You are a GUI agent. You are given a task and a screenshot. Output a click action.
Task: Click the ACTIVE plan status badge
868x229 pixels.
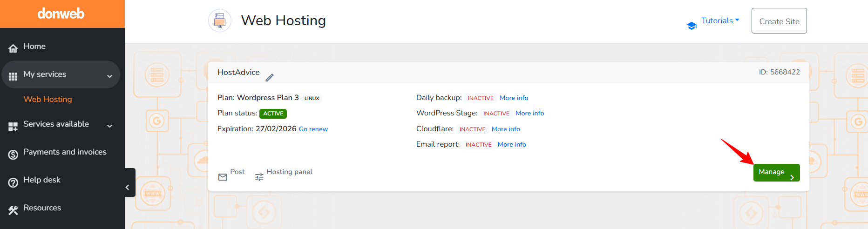pyautogui.click(x=273, y=114)
